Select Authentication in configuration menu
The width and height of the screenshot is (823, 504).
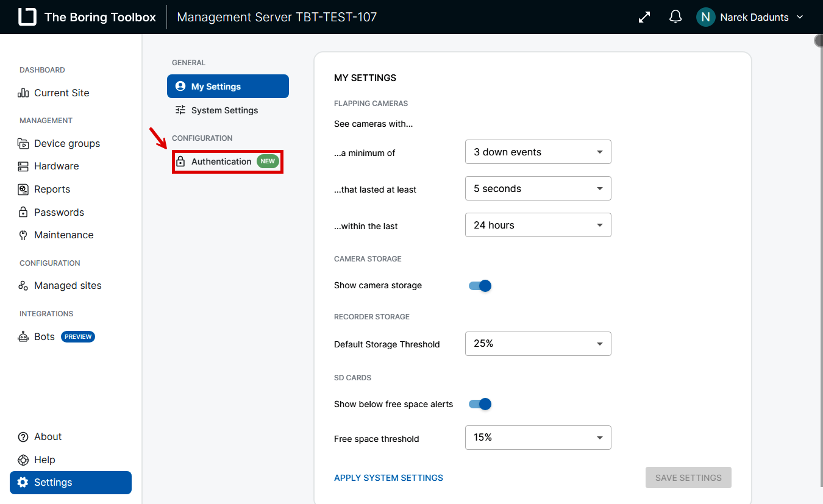coord(221,161)
